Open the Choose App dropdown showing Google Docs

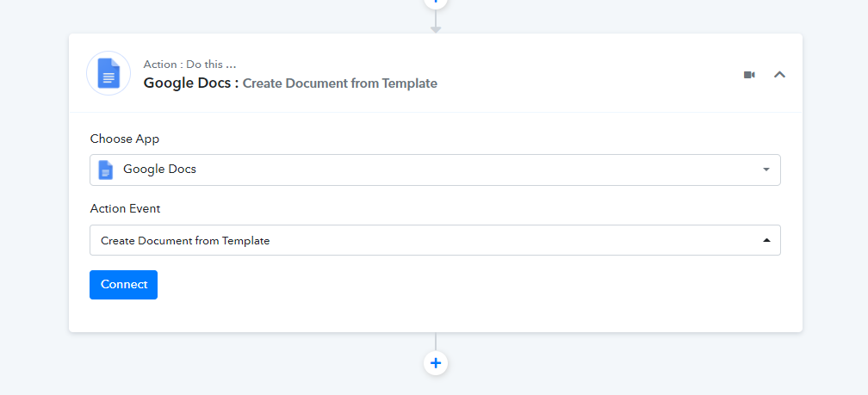(x=435, y=170)
